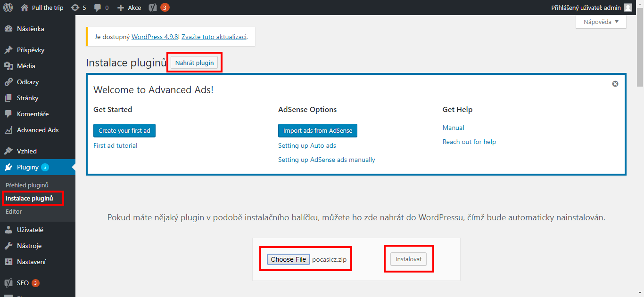The image size is (644, 297).
Task: Click Pull the trip site name
Action: 48,8
